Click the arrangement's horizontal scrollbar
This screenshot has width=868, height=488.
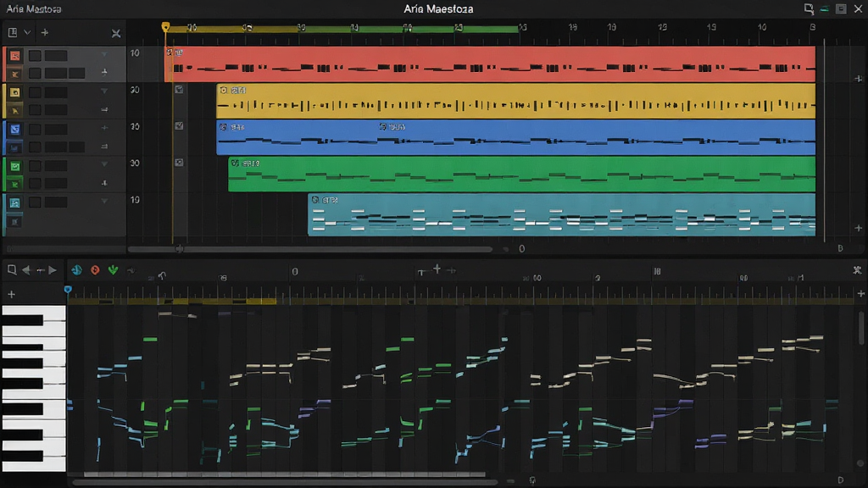pyautogui.click(x=310, y=249)
